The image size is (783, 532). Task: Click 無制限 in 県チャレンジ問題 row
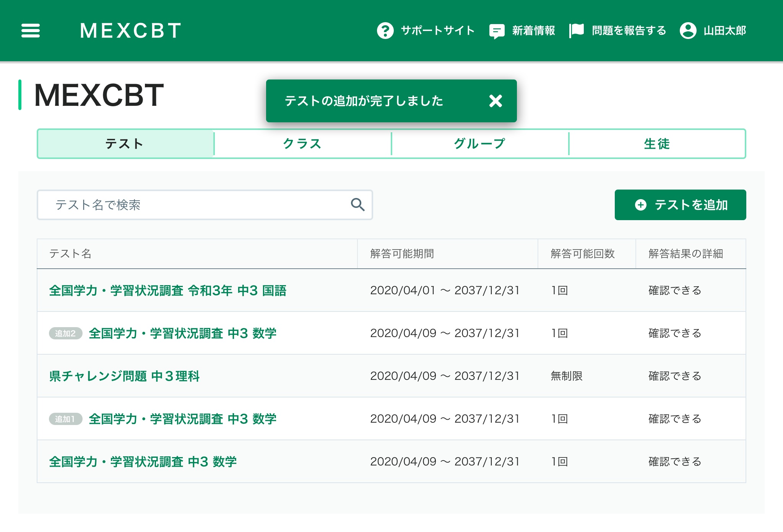point(567,376)
